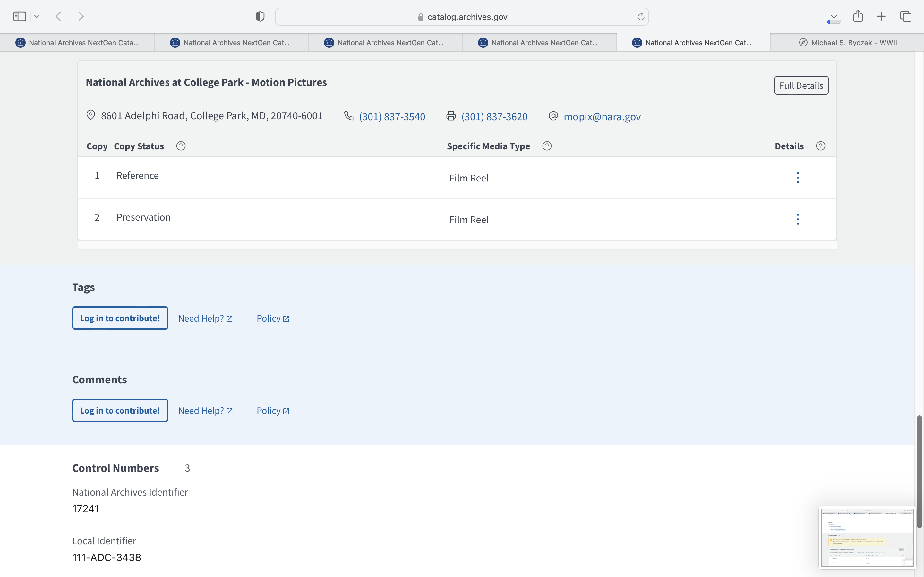The height and width of the screenshot is (577, 924).
Task: Switch to first National Archives tab
Action: (78, 43)
